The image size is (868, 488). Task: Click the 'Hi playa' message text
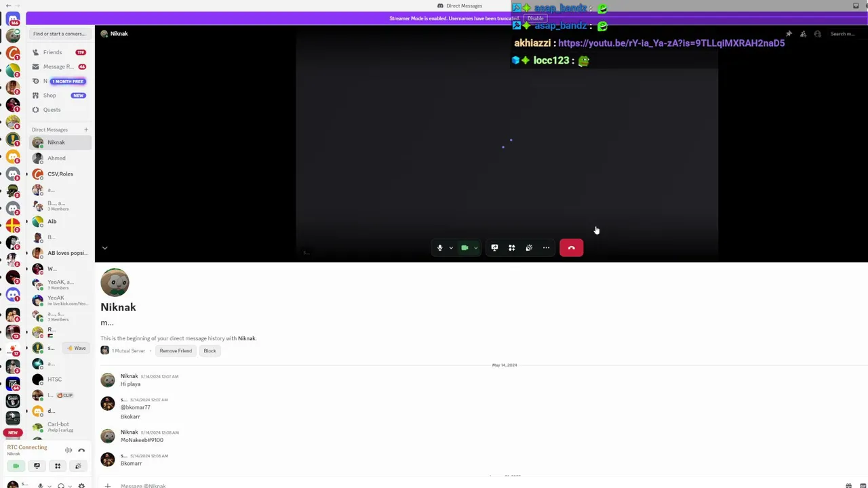coord(131,384)
